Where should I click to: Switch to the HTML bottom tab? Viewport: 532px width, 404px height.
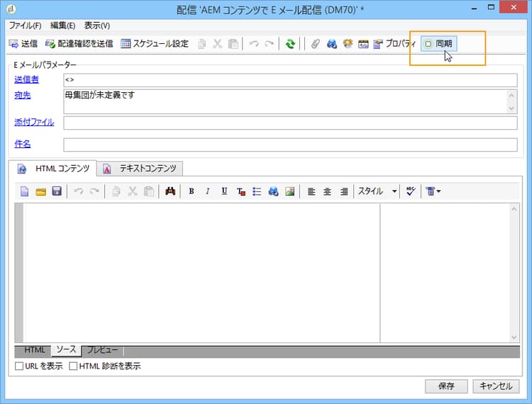[34, 349]
